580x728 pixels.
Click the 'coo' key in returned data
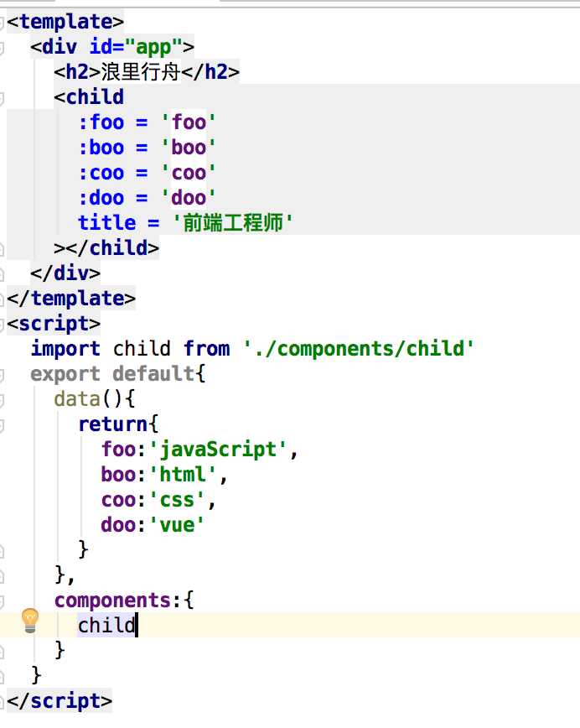click(119, 500)
